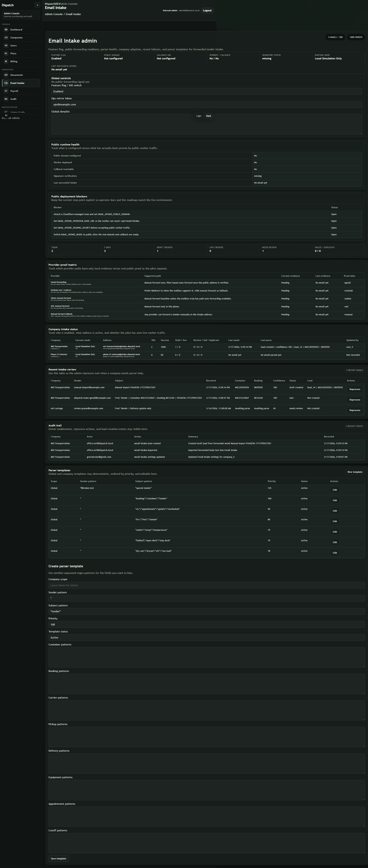This screenshot has width=368, height=868.
Task: Select Email Intake in sidebar
Action: 21,83
